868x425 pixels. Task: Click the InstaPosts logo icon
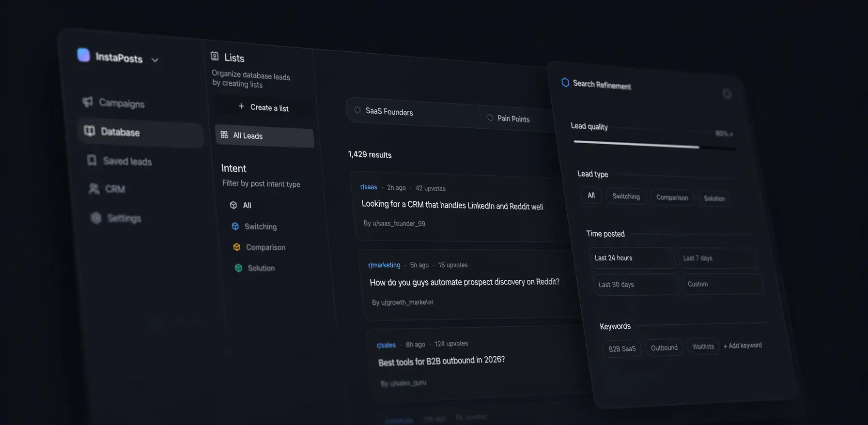[x=83, y=55]
